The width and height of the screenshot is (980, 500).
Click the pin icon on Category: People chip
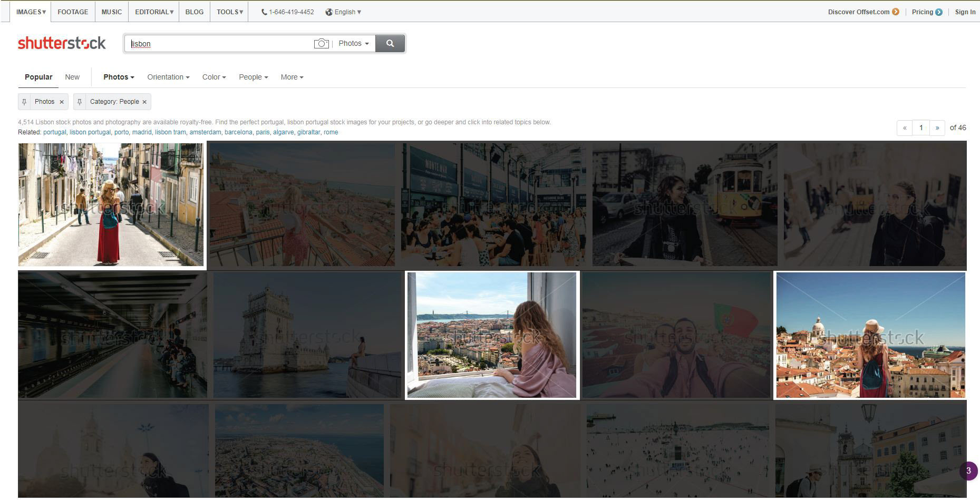coord(80,102)
